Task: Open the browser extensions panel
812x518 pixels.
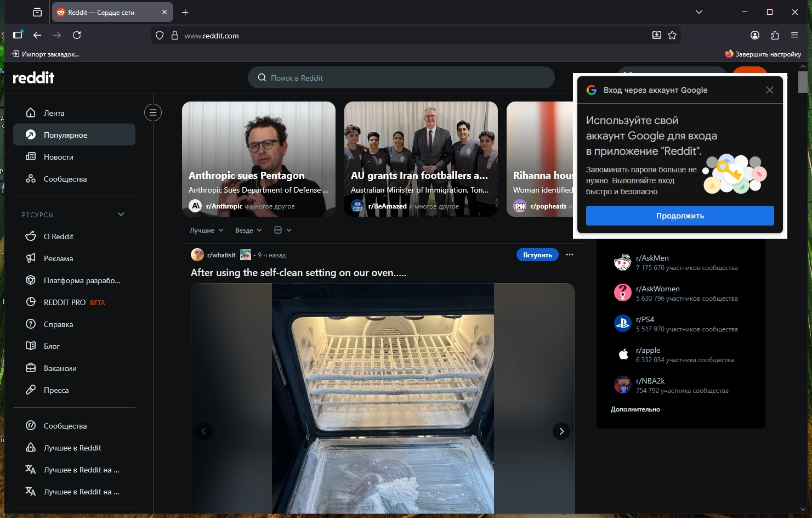Action: [x=775, y=35]
